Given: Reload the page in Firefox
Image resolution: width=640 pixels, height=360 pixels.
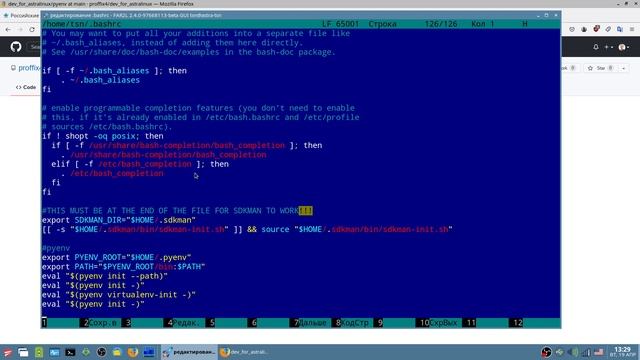Looking at the screenshot, I should 32,29.
